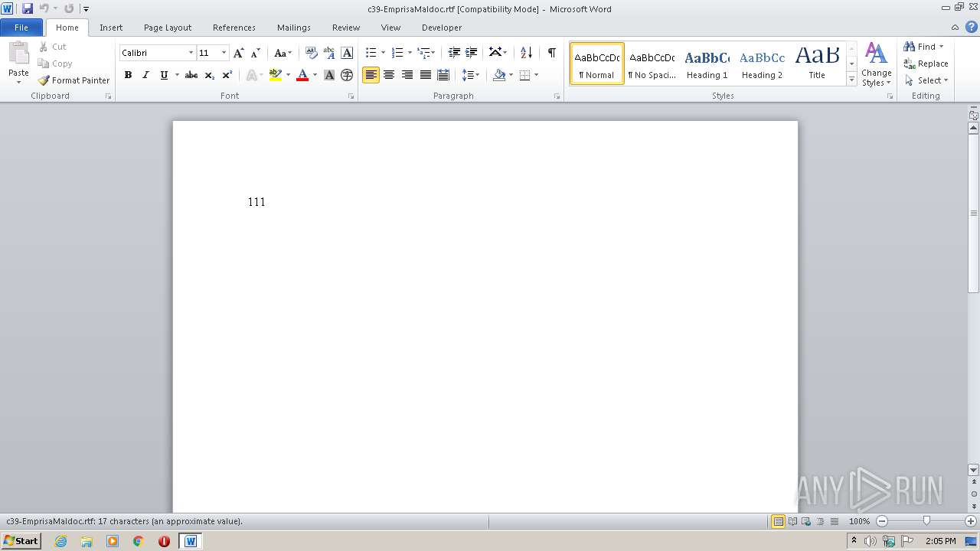The height and width of the screenshot is (551, 980).
Task: Click the Undo icon in Quick Access Toolbar
Action: (44, 8)
